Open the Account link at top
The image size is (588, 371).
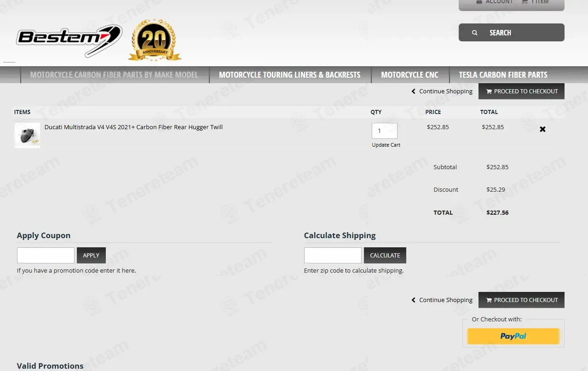(494, 2)
